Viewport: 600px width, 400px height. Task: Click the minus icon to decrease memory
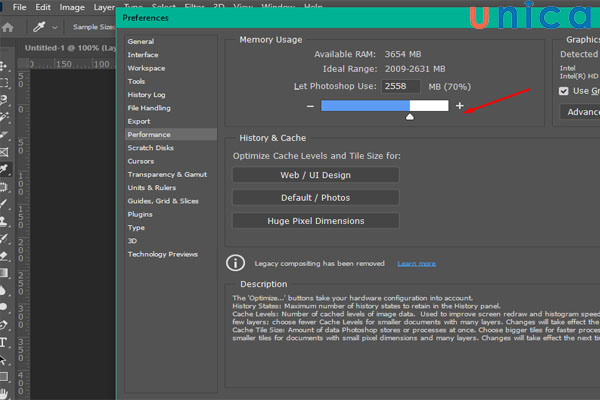[x=311, y=105]
